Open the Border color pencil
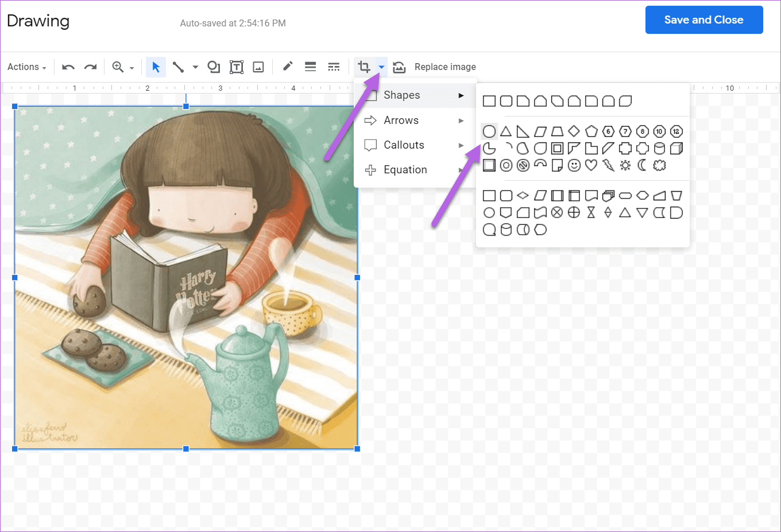This screenshot has height=532, width=781. (288, 67)
